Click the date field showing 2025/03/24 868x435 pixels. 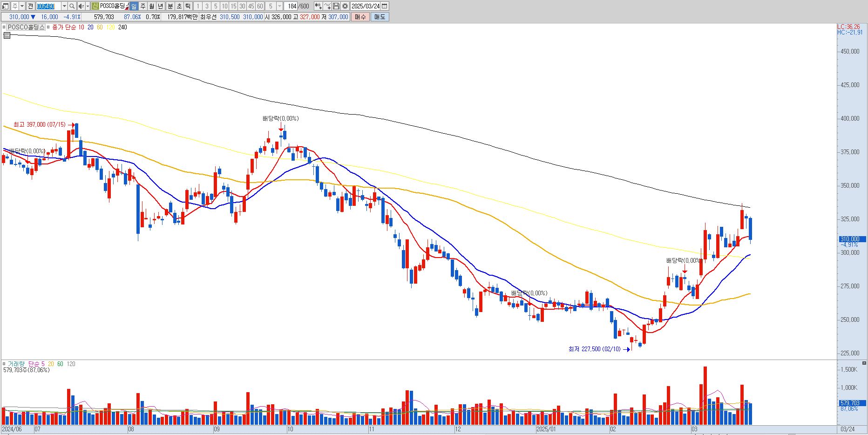(366, 6)
